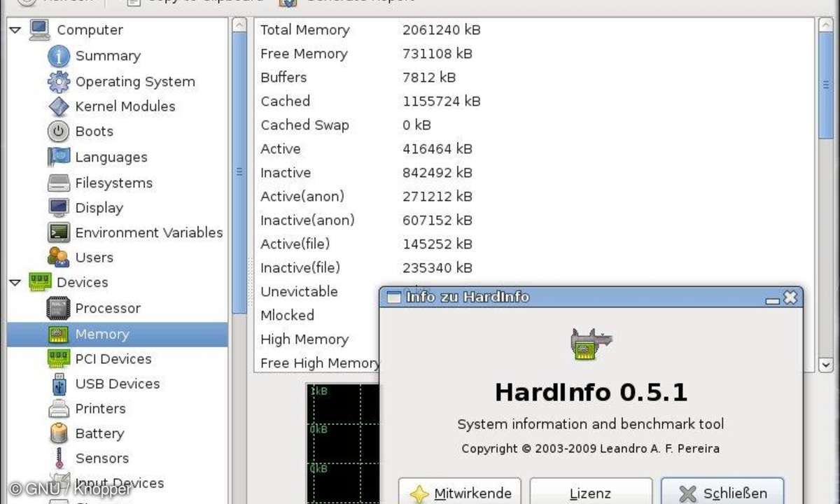Screen dimensions: 840x504
Task: Click the Mlocked row
Action: [x=317, y=316]
